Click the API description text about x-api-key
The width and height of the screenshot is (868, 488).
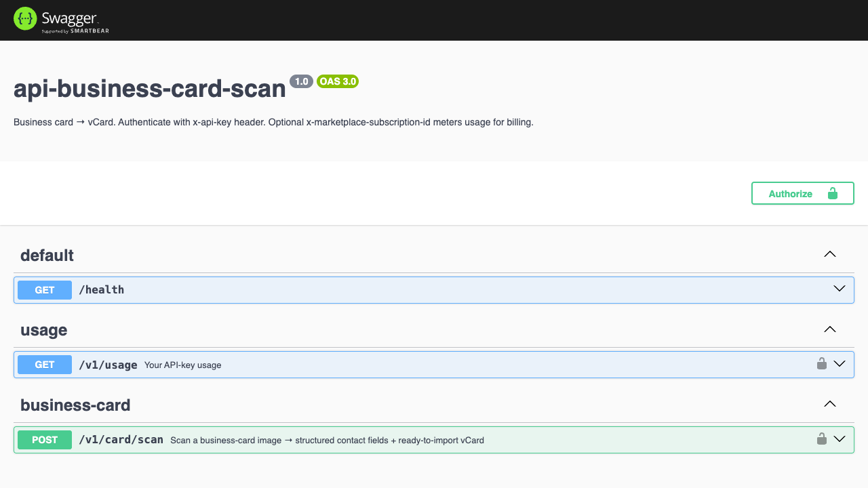[x=273, y=123]
